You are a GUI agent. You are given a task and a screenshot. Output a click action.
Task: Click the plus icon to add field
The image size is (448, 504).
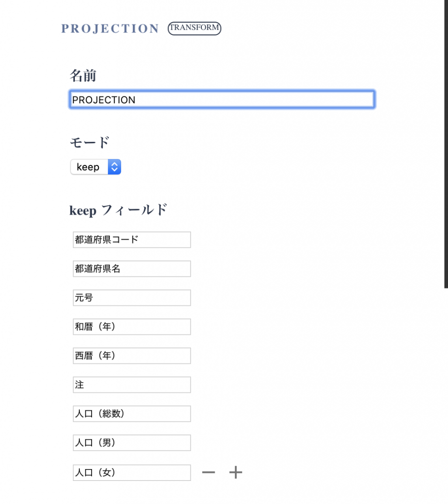pos(236,472)
